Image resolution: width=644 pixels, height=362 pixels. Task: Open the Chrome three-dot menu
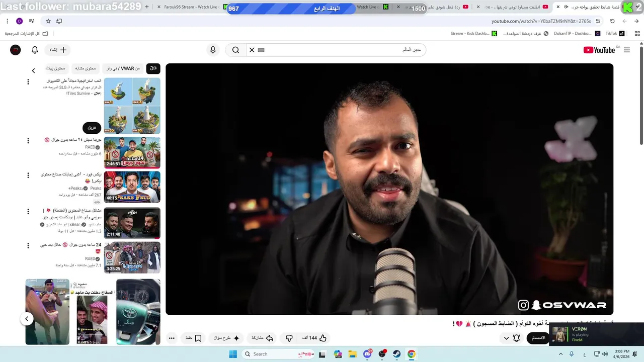pyautogui.click(x=7, y=21)
